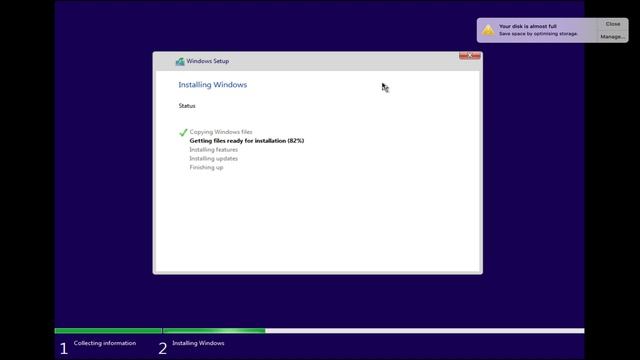Click the green checkmark beside Copying Windows files
640x360 pixels.
(183, 132)
